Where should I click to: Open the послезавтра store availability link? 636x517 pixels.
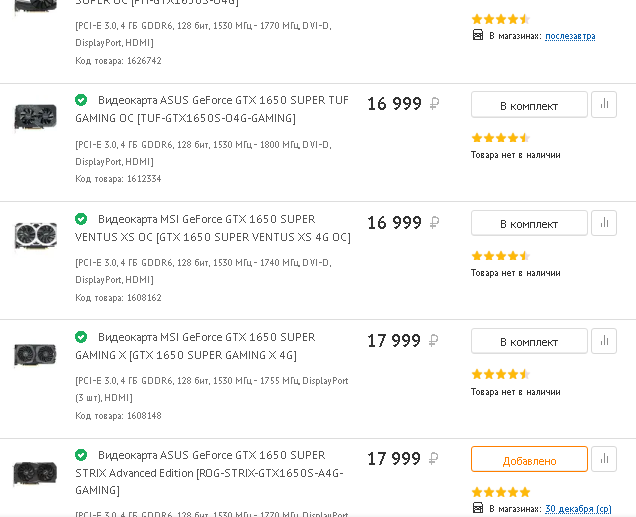pyautogui.click(x=570, y=36)
